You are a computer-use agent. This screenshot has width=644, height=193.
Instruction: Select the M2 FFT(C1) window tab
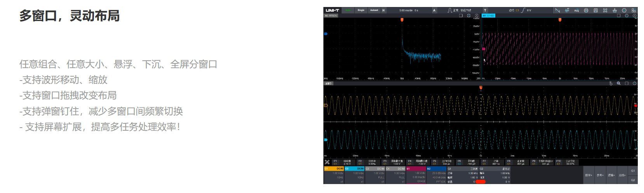click(331, 16)
